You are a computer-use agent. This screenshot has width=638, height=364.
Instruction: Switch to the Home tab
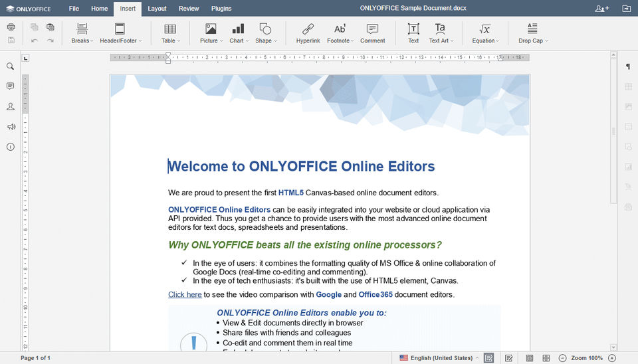tap(99, 9)
